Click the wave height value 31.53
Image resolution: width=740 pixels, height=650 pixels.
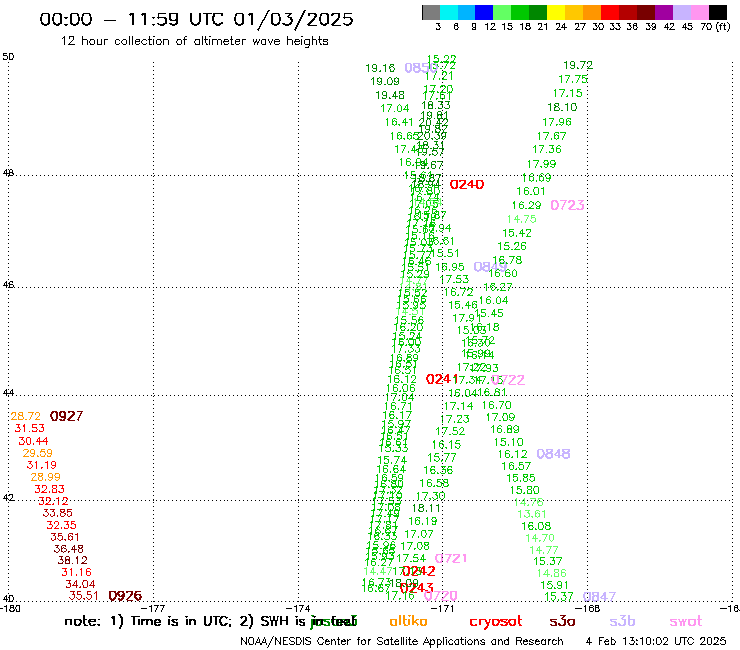point(29,428)
